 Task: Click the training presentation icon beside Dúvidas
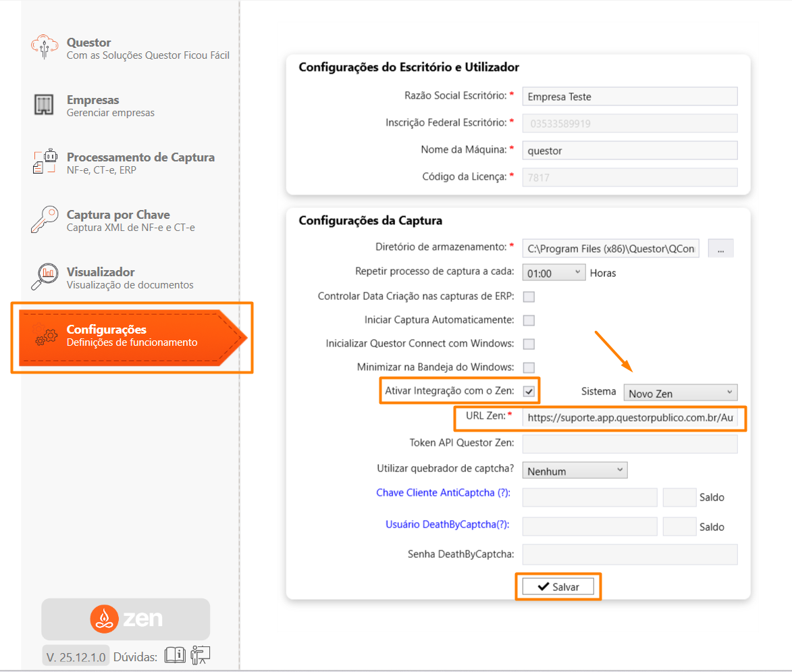point(201,655)
